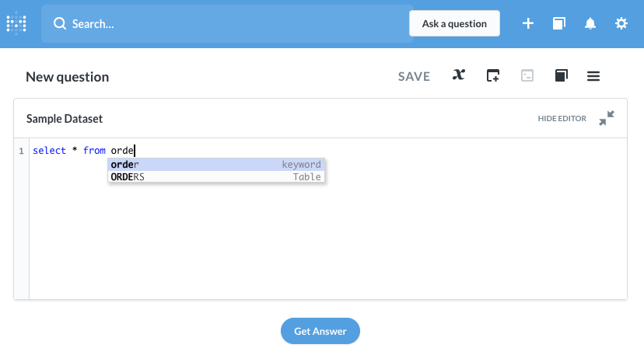The width and height of the screenshot is (644, 355).
Task: Click the plus icon in the top bar
Action: tap(528, 23)
